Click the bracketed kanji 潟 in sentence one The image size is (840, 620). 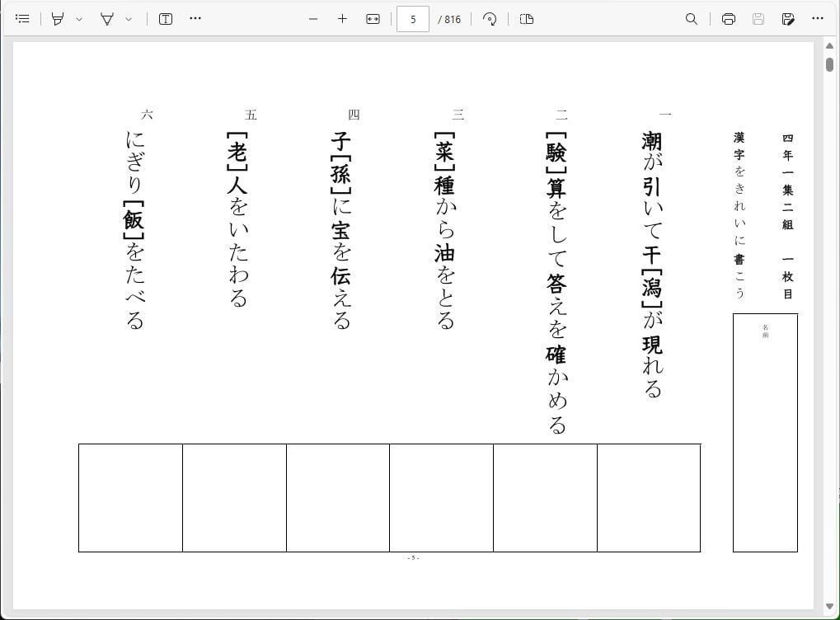coord(652,288)
